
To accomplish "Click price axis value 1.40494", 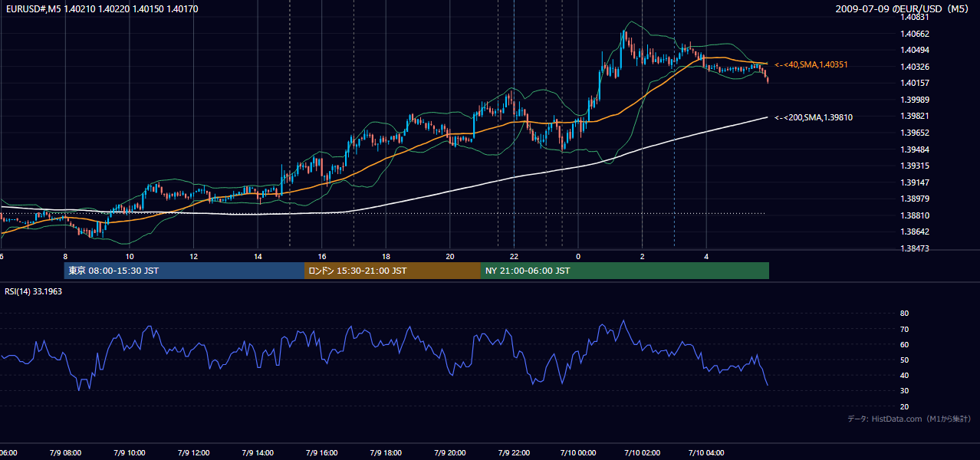I will [x=914, y=50].
